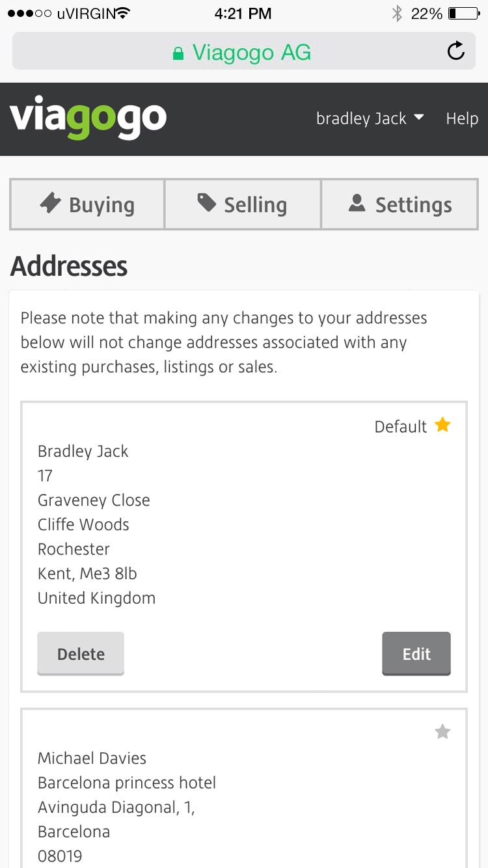The image size is (488, 868).
Task: Open the Buying tab
Action: pyautogui.click(x=87, y=204)
